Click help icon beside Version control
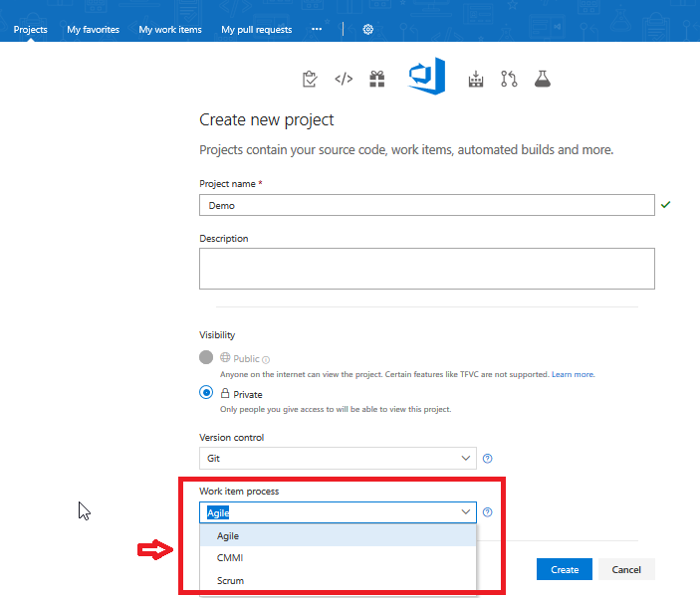This screenshot has width=700, height=598. [x=488, y=459]
